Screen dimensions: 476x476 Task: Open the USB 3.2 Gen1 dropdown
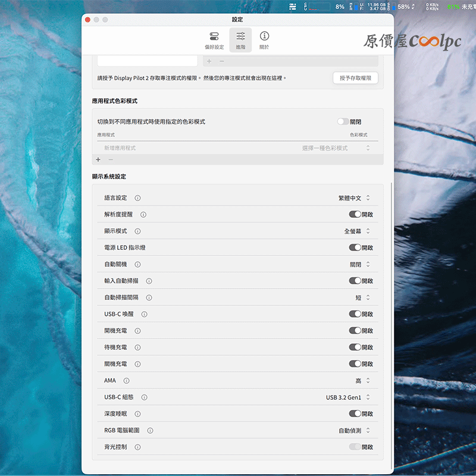pyautogui.click(x=348, y=397)
